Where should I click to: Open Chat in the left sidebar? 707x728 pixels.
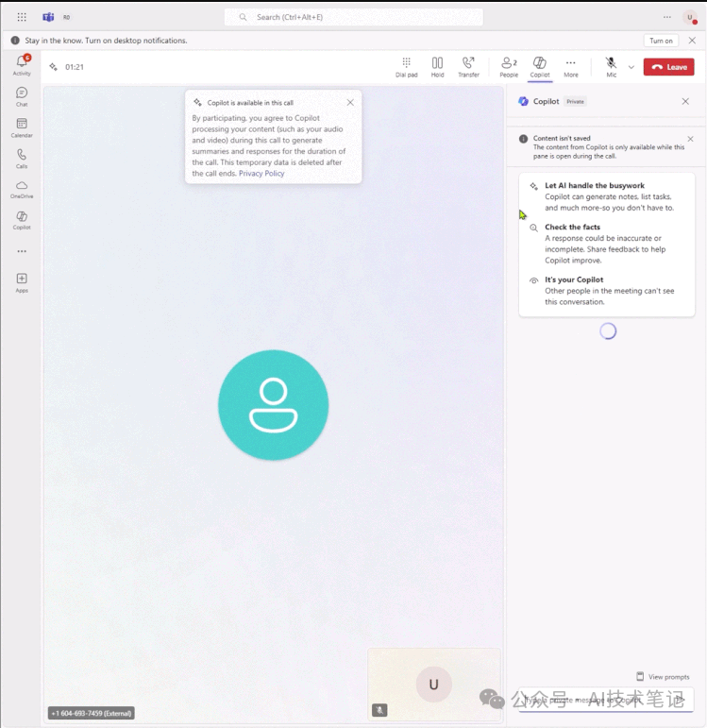click(x=22, y=96)
